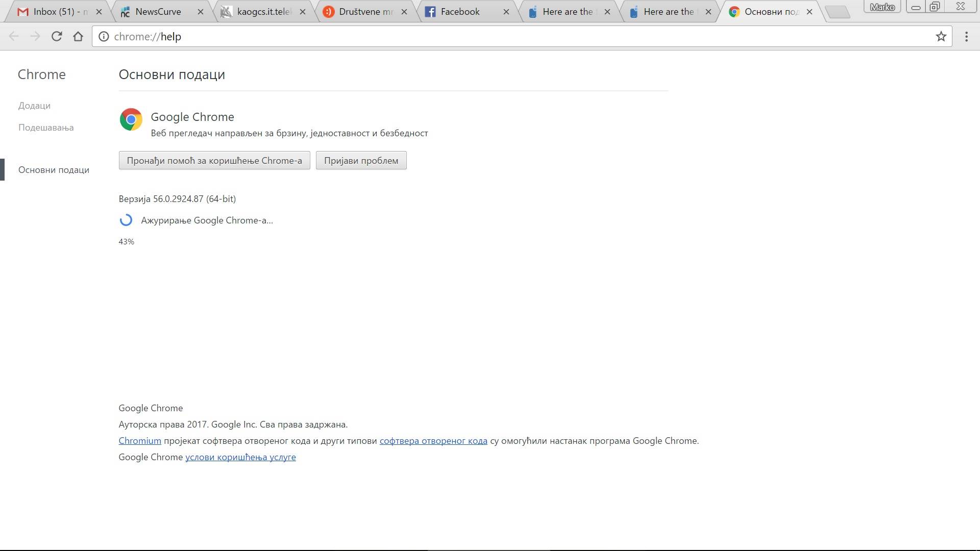Viewport: 980px width, 551px height.
Task: Open a new tab
Action: (837, 12)
